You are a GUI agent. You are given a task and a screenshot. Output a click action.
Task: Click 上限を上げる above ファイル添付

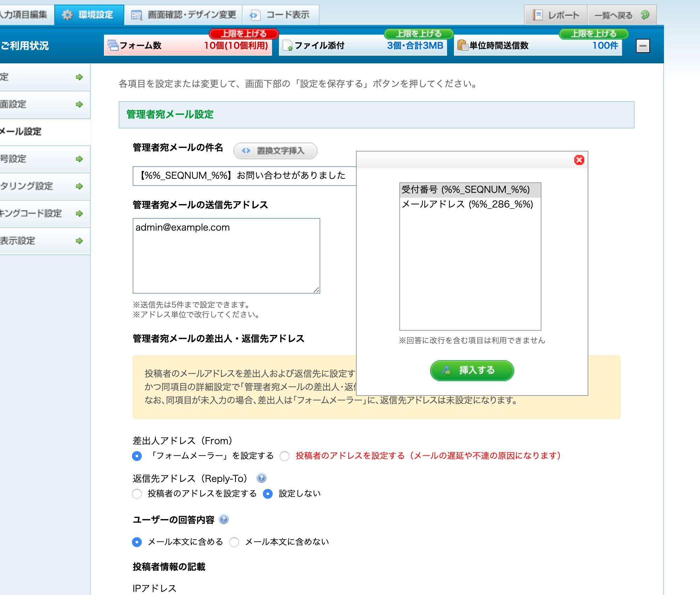[419, 34]
